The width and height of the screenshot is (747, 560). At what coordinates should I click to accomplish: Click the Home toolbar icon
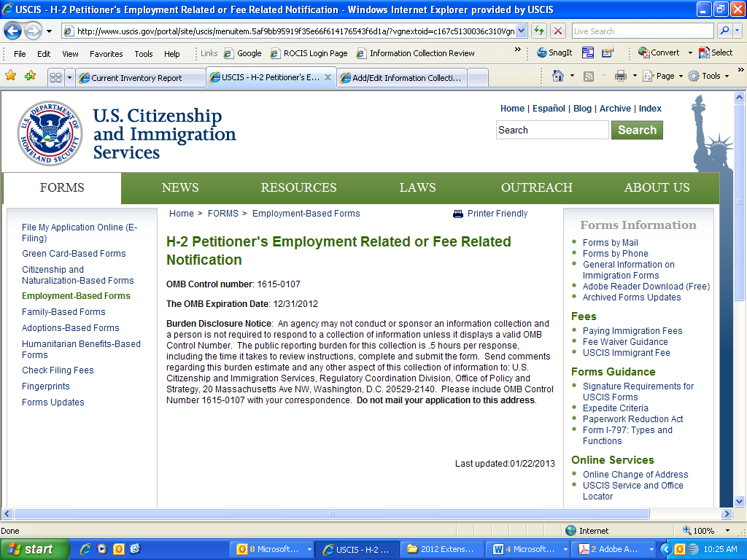click(x=558, y=76)
